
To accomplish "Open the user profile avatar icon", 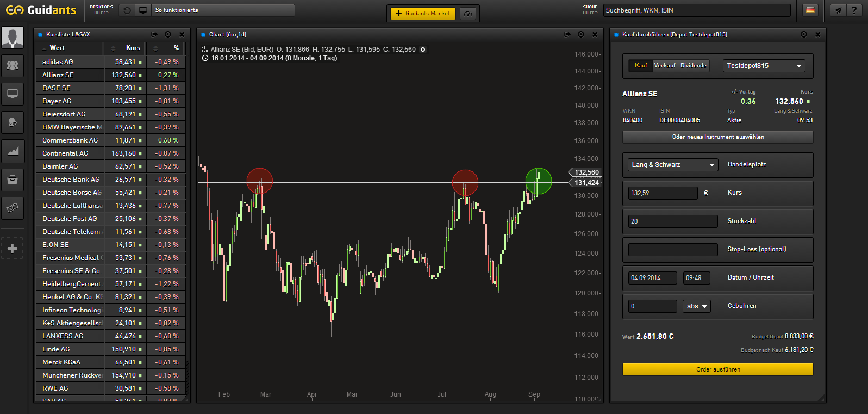I will 13,38.
